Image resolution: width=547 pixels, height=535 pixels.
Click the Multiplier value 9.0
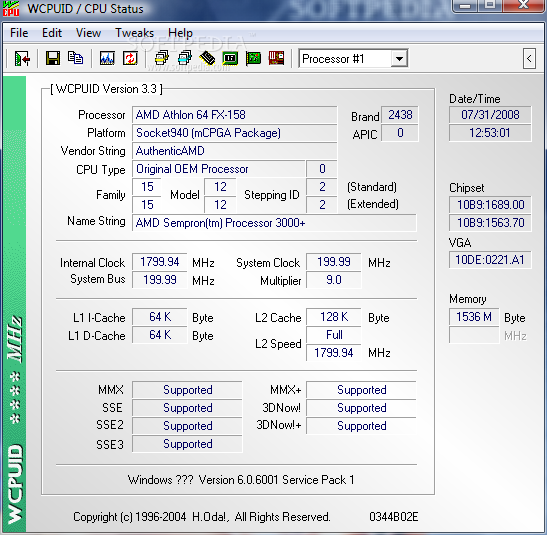[334, 280]
